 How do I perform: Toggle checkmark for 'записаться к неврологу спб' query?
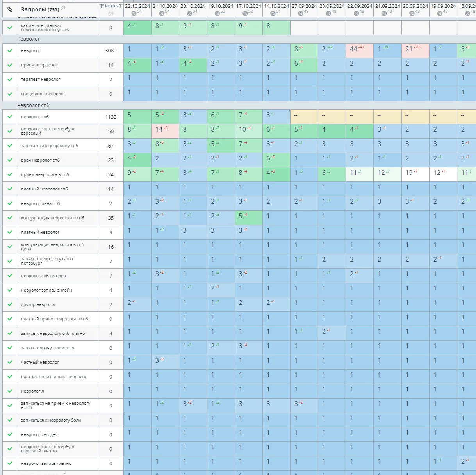(x=10, y=146)
